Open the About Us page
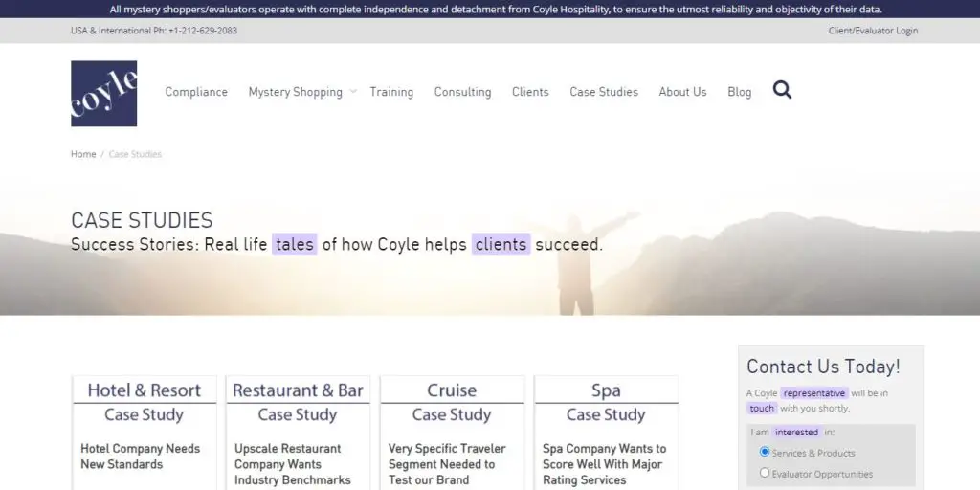Image resolution: width=980 pixels, height=490 pixels. click(682, 92)
